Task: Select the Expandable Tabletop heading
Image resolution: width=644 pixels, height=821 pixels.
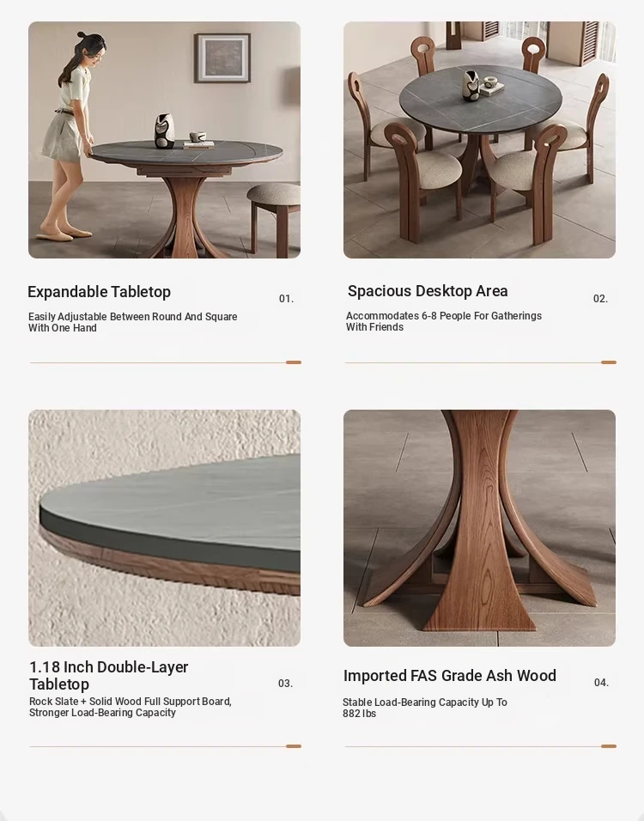Action: [x=99, y=292]
